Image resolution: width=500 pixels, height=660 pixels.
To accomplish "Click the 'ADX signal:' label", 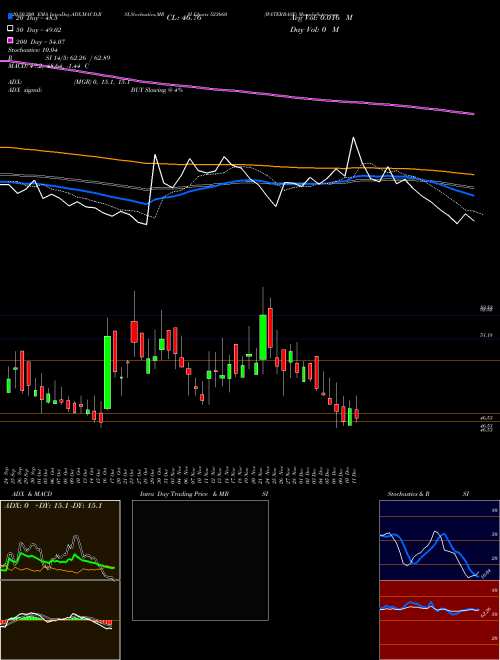I will tap(25, 90).
